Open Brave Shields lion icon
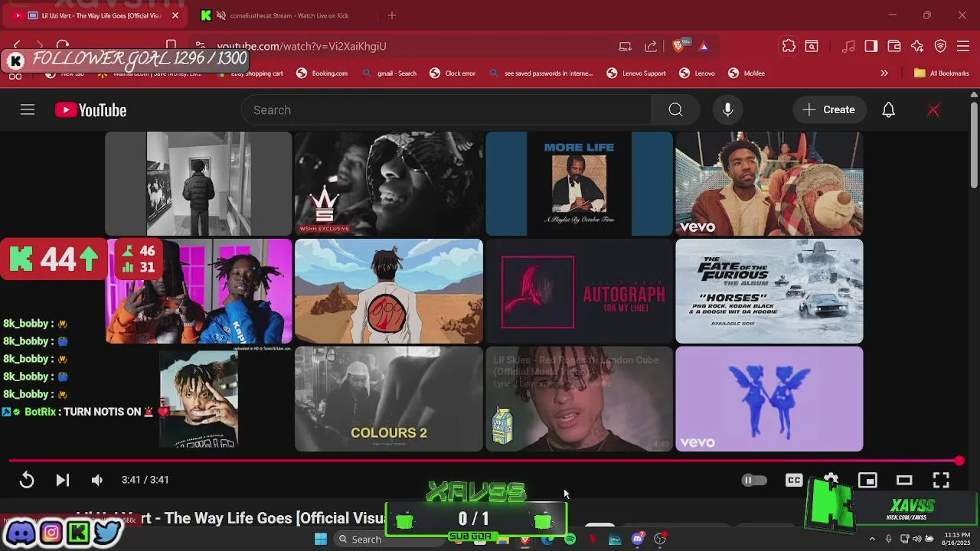980x551 pixels. click(x=678, y=47)
